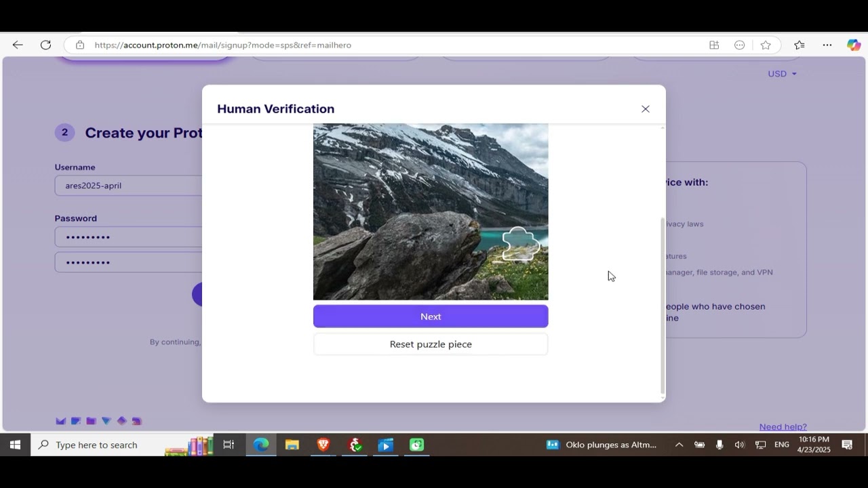
Task: Open the blue video app icon in the taskbar
Action: click(x=385, y=445)
